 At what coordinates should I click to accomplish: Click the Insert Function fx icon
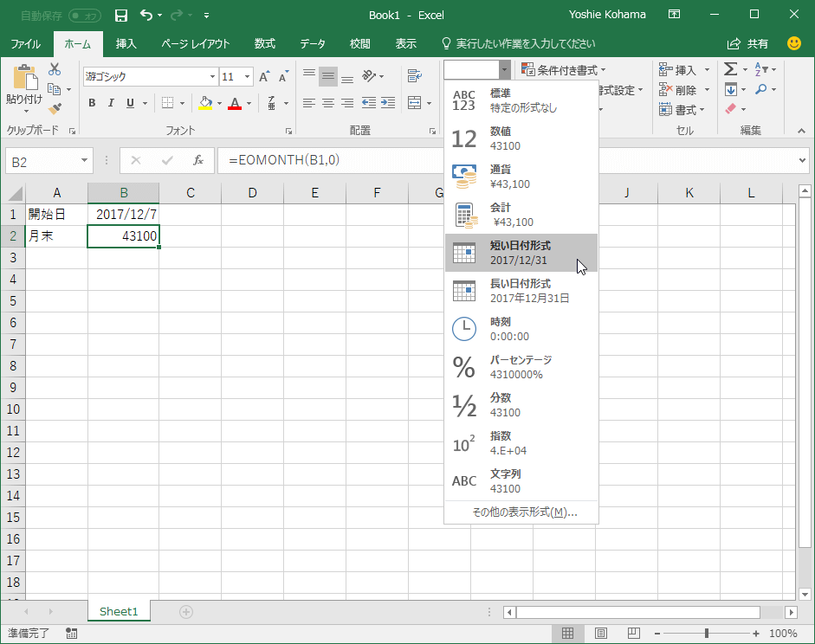(198, 160)
